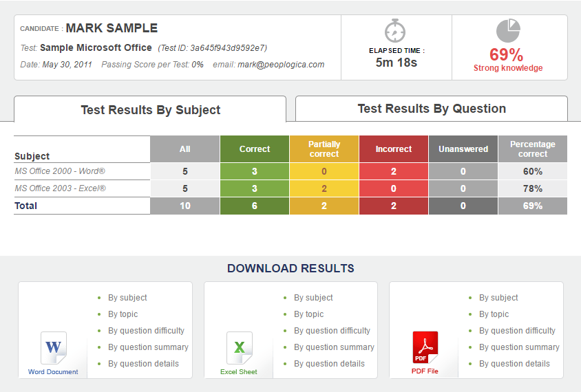The image size is (581, 392).
Task: Open Word report By question details
Action: (x=143, y=364)
